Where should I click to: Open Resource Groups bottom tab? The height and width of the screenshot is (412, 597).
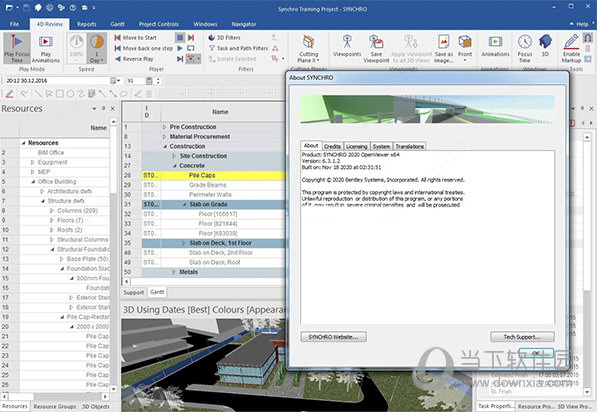point(55,406)
